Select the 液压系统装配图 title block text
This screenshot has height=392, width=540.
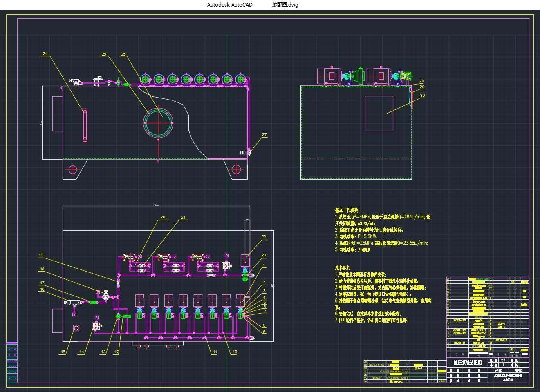pos(468,362)
